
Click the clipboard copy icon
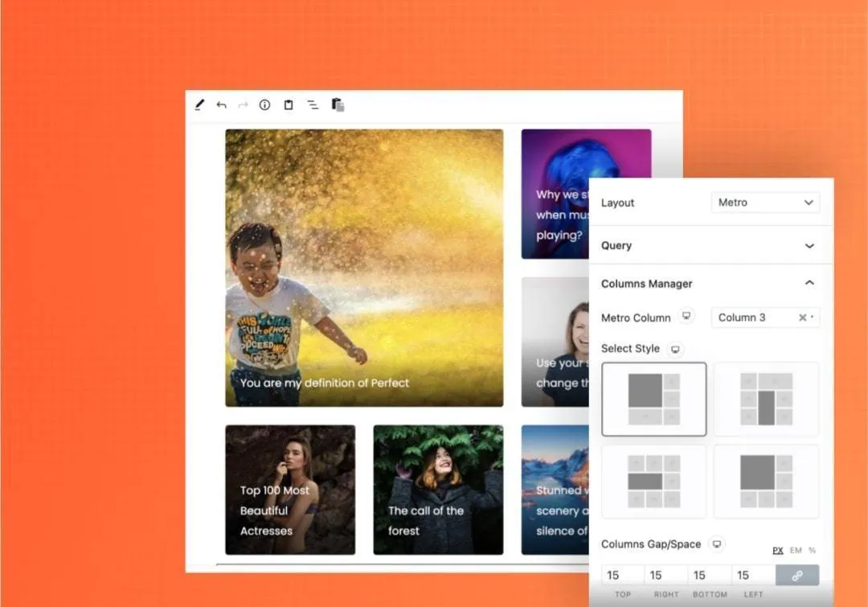[289, 105]
